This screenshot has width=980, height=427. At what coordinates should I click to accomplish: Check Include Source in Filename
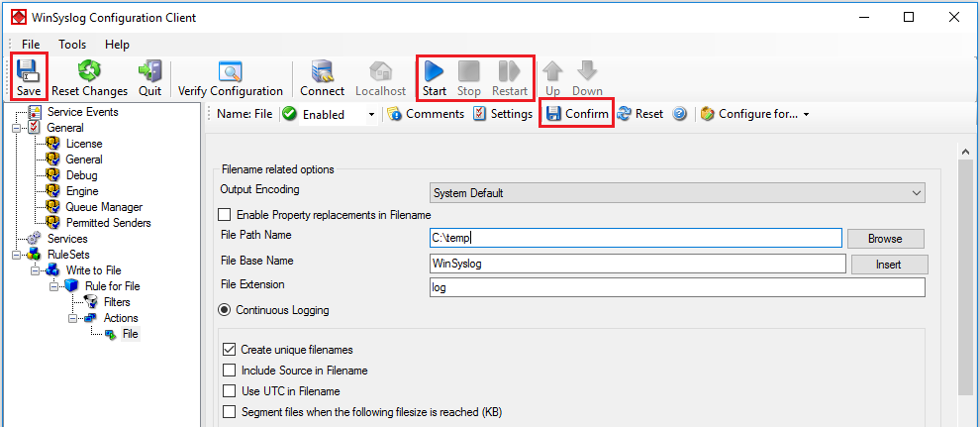point(230,371)
